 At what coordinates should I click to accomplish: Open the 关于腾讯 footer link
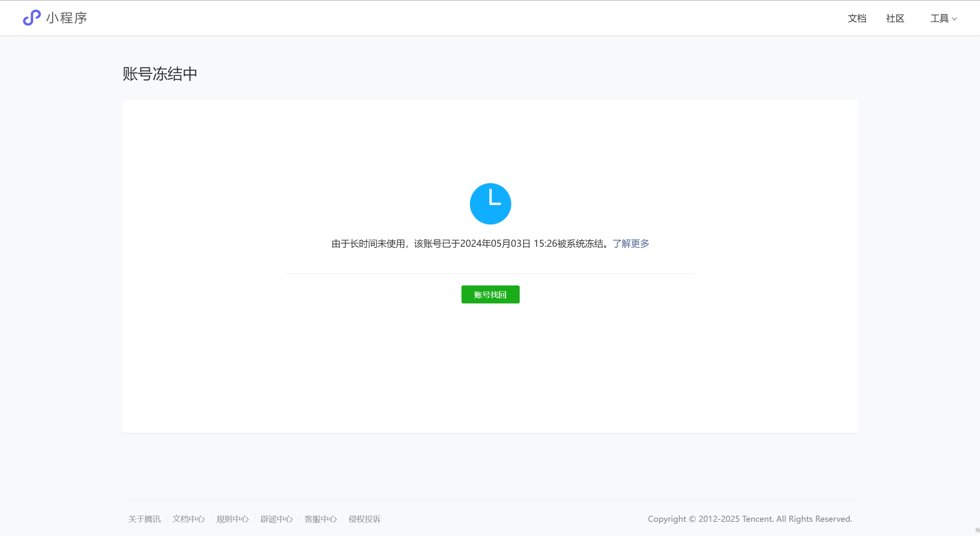point(144,519)
